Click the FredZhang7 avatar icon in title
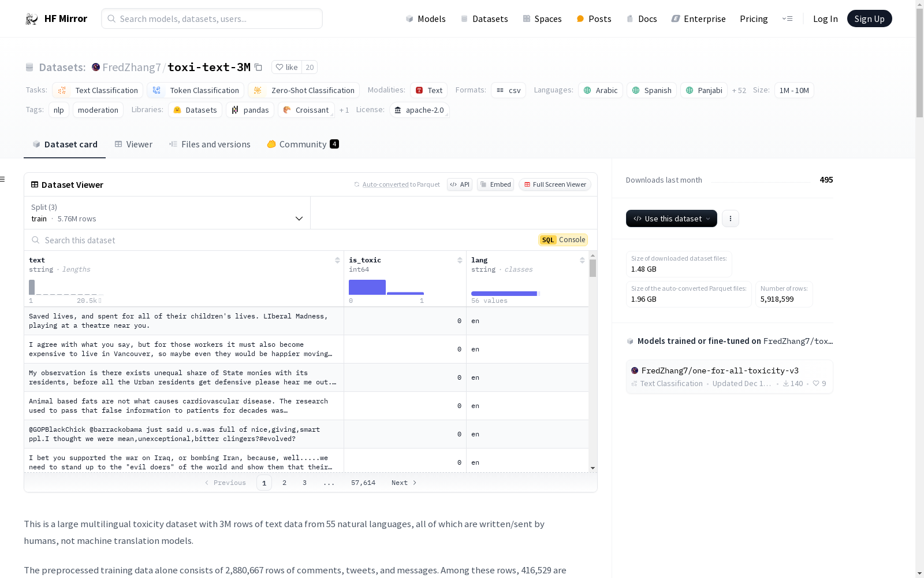This screenshot has width=924, height=578. pos(96,67)
